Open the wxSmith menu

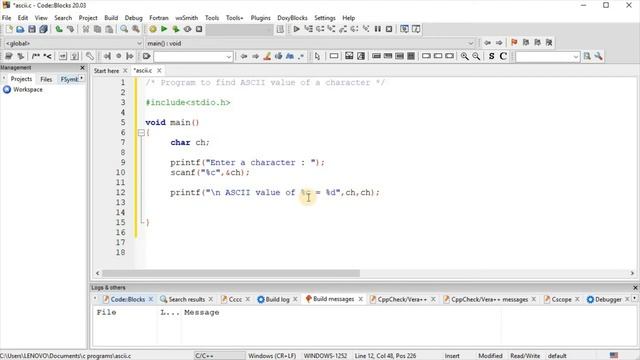(x=187, y=18)
